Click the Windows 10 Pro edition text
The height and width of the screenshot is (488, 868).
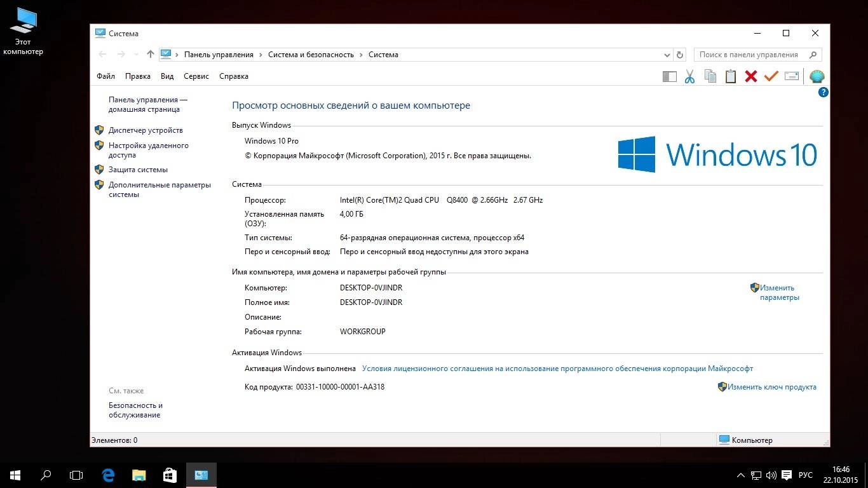click(x=271, y=141)
